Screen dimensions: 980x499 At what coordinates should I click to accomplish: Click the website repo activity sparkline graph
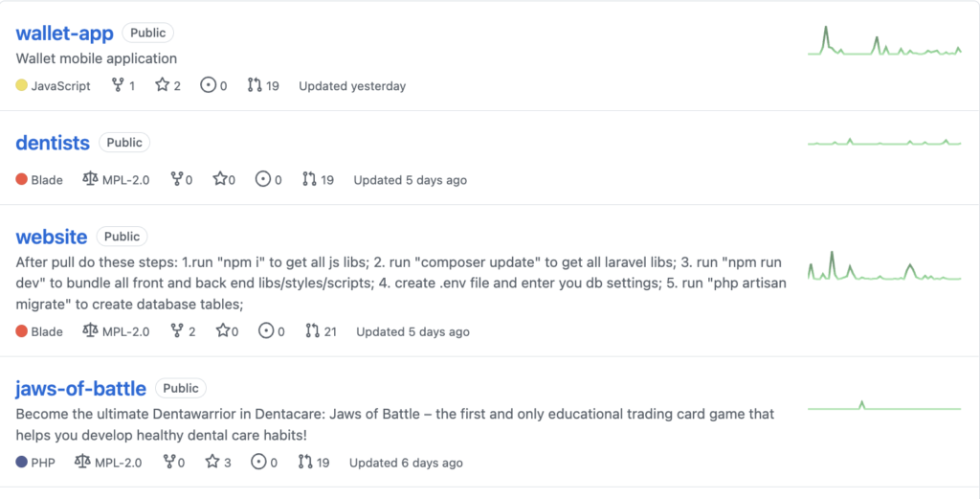884,265
